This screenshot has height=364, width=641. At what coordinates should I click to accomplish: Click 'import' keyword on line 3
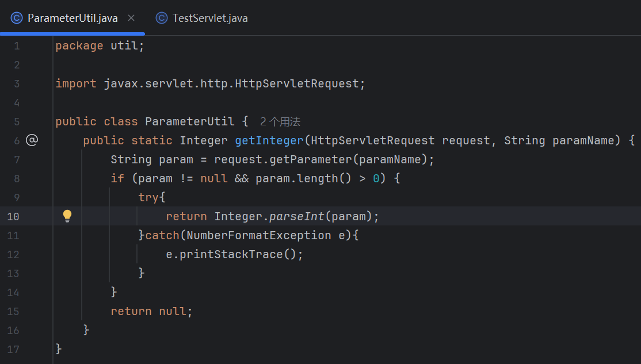coord(76,84)
